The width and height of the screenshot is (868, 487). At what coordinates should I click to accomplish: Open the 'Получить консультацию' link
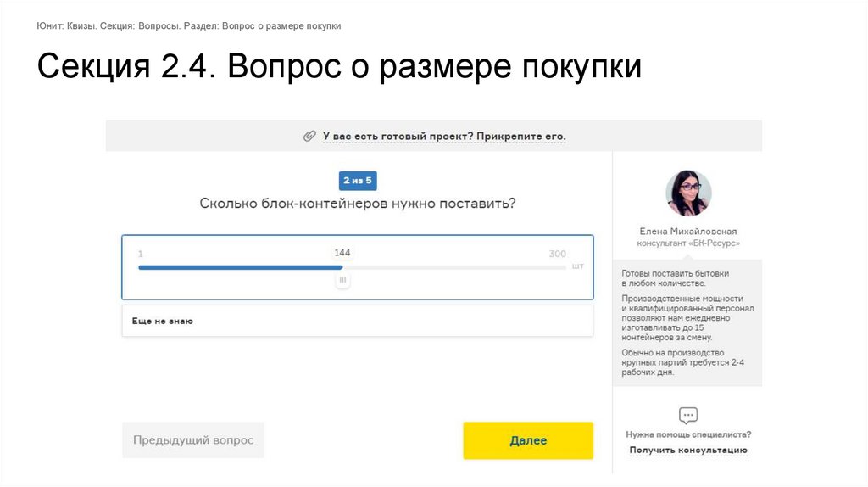coord(688,450)
